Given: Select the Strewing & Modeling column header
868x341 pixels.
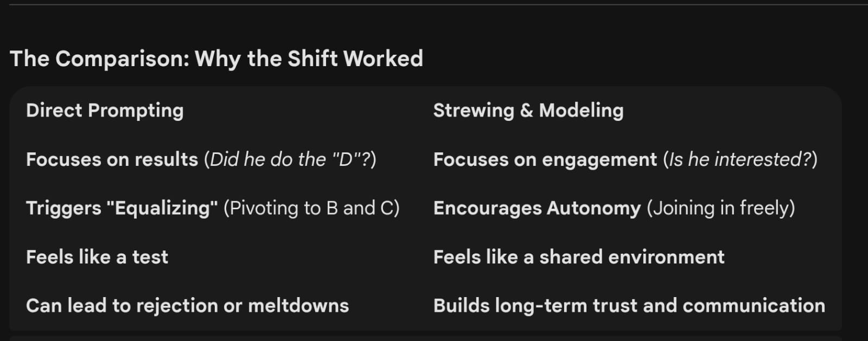Looking at the screenshot, I should tap(528, 111).
